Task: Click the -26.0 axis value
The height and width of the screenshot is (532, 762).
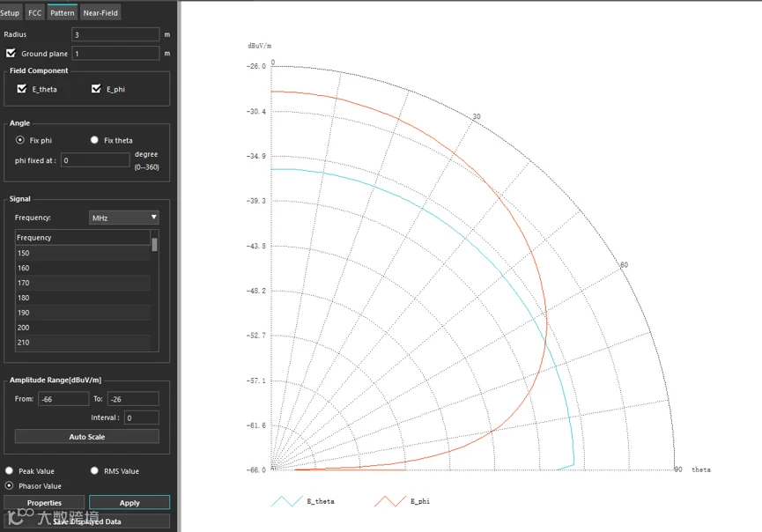Action: pos(256,66)
